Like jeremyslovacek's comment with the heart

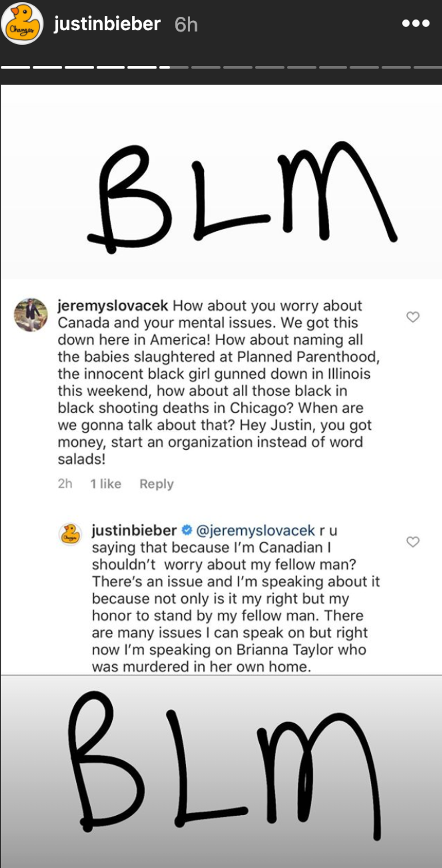(x=413, y=317)
